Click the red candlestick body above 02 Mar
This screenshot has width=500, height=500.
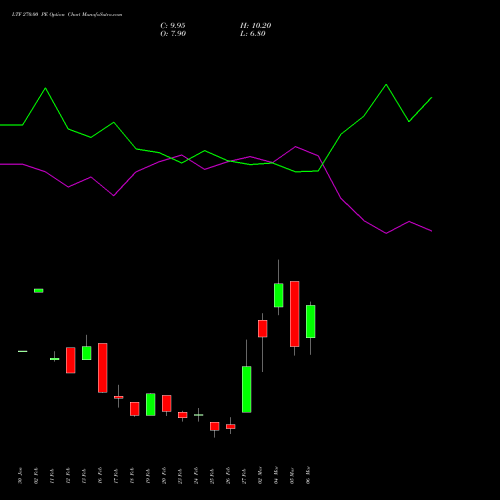(x=263, y=329)
